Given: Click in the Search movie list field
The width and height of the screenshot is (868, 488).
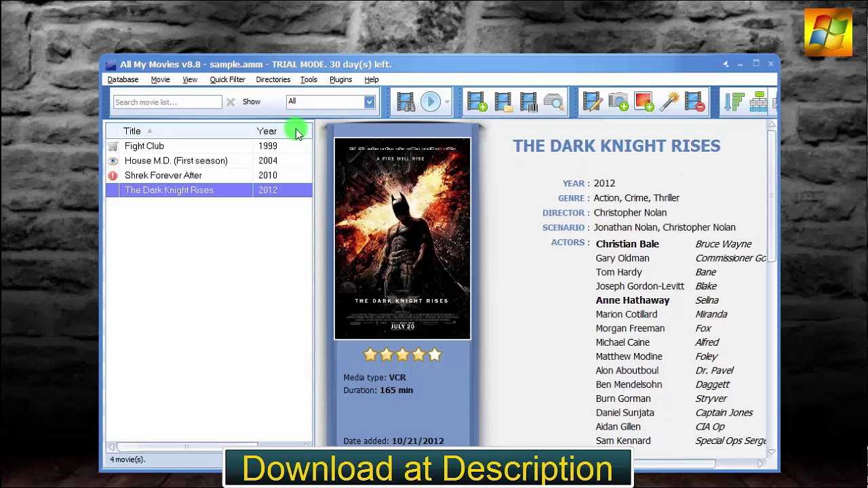Looking at the screenshot, I should click(x=167, y=102).
